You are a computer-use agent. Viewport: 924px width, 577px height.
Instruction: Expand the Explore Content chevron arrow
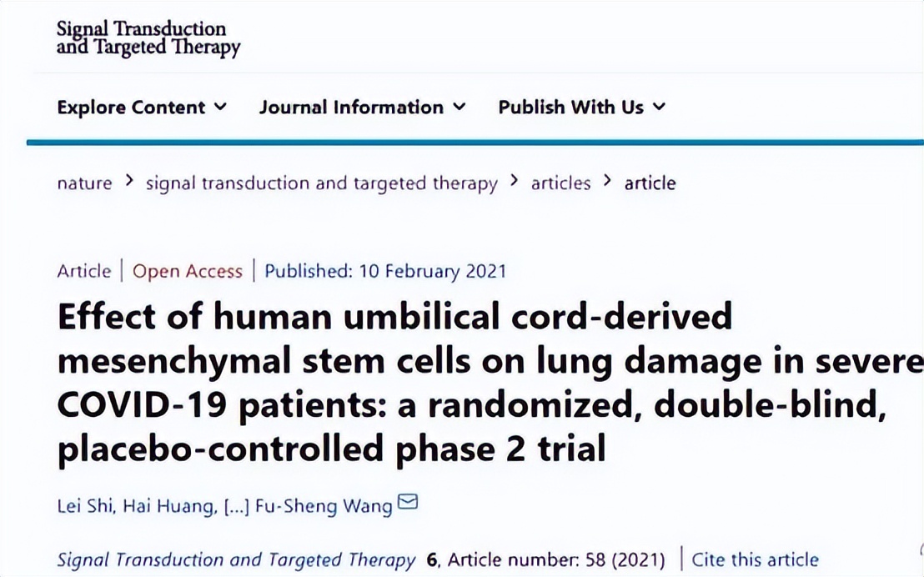pos(220,107)
